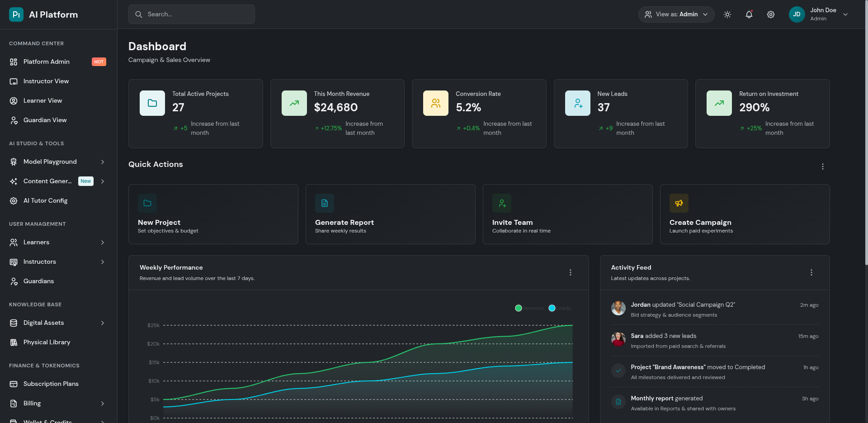The image size is (868, 423).
Task: Click inside the Search field
Action: coord(191,14)
